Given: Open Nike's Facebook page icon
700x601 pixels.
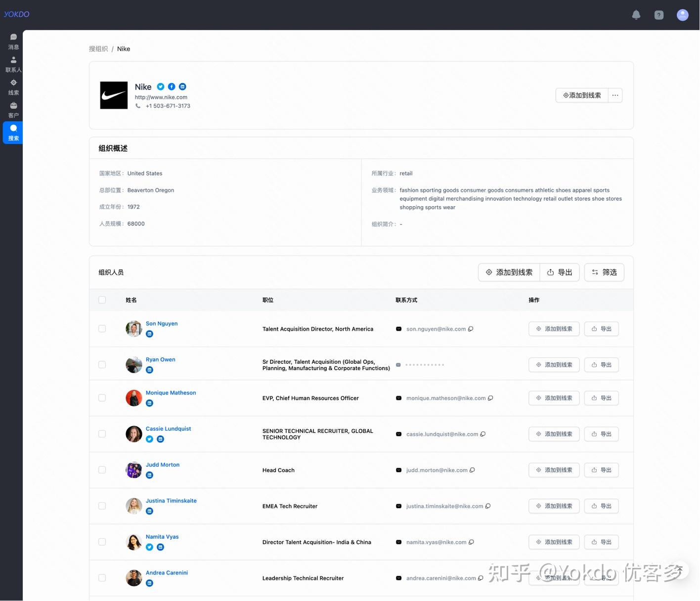Looking at the screenshot, I should point(172,86).
